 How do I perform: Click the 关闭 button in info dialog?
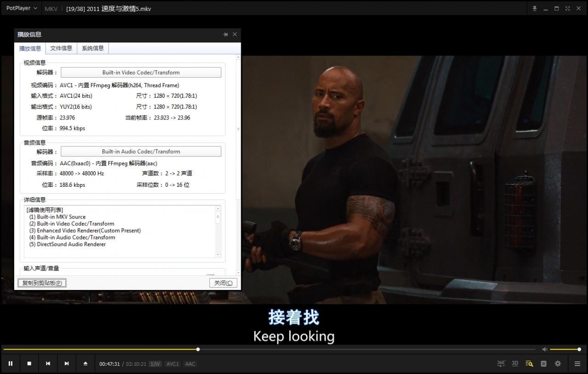(223, 283)
